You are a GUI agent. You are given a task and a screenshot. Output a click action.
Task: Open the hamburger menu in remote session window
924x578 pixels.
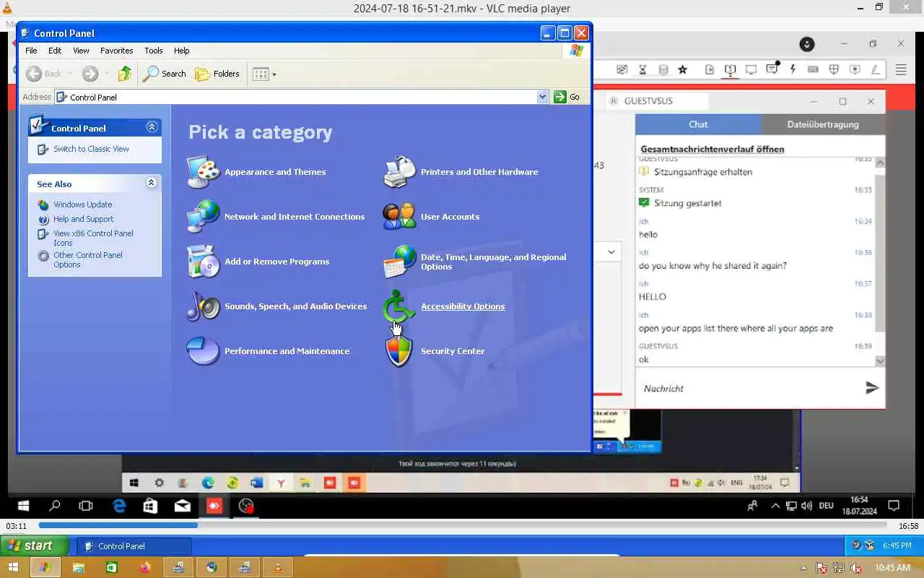pos(901,70)
